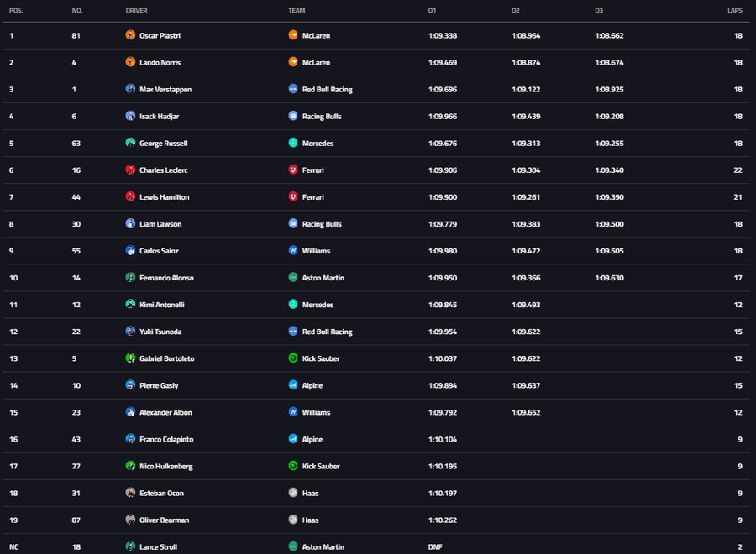756x554 pixels.
Task: Click Franco Colapinto's Q1 time 1:10.104
Action: coord(442,439)
